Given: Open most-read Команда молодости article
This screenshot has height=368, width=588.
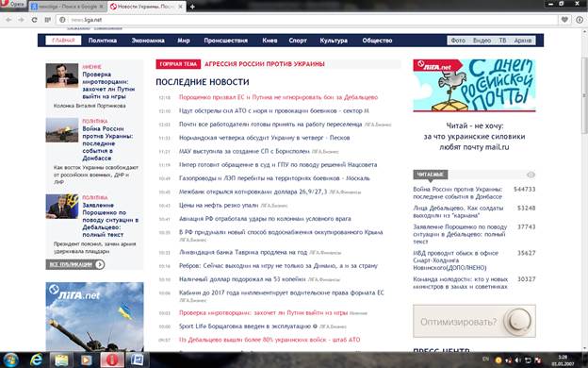Looking at the screenshot, I should tap(460, 283).
